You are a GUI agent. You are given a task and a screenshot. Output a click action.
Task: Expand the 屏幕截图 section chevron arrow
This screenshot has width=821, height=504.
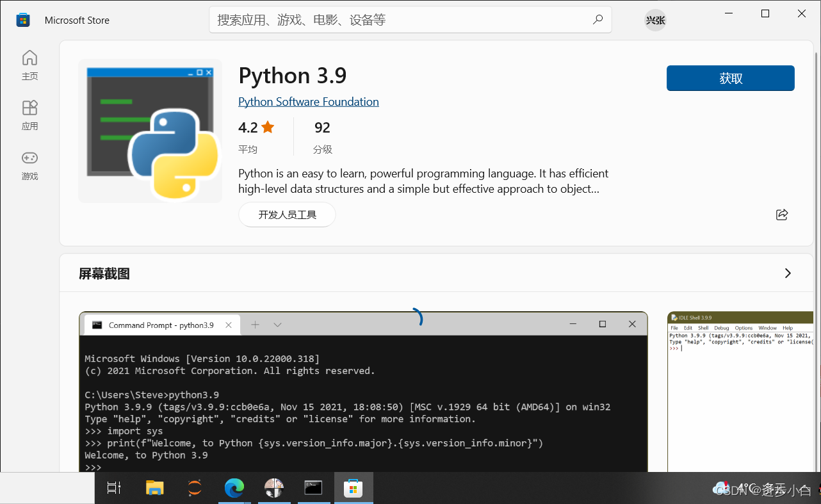point(788,273)
